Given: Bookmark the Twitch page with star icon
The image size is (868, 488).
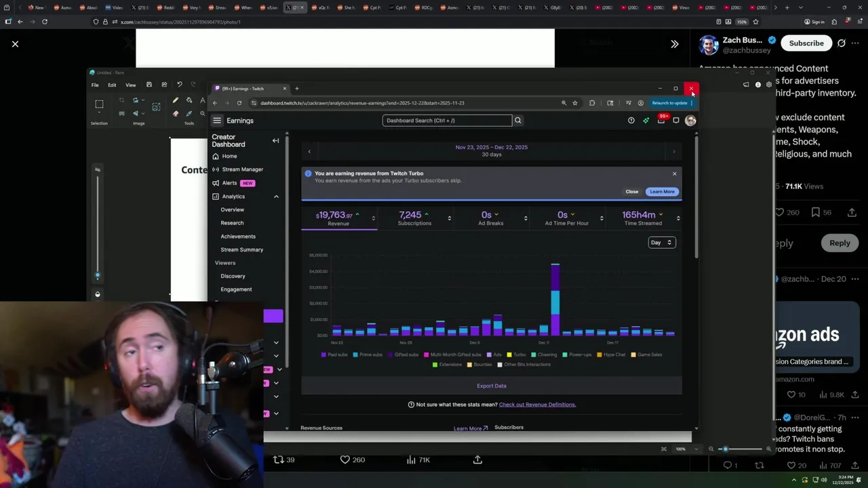Looking at the screenshot, I should pyautogui.click(x=575, y=103).
